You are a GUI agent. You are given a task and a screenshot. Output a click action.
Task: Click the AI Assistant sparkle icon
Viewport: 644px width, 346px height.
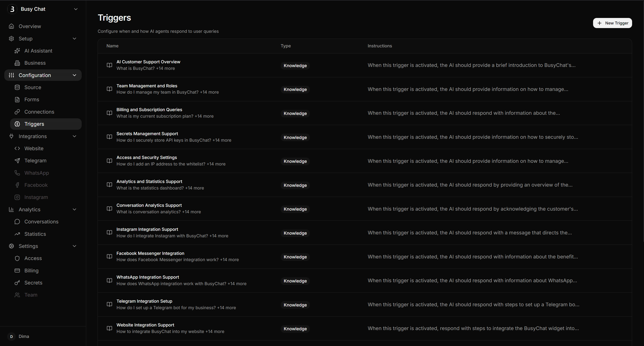point(17,51)
